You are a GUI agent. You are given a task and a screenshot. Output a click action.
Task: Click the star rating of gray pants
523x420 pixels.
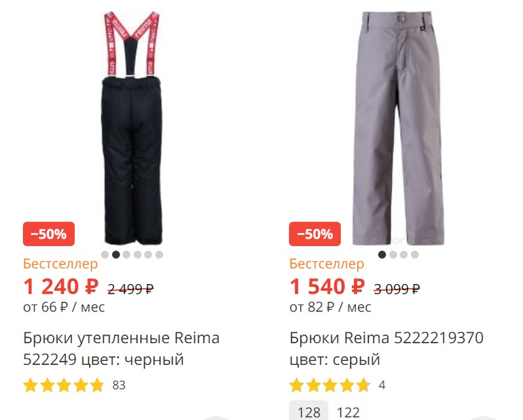329,385
